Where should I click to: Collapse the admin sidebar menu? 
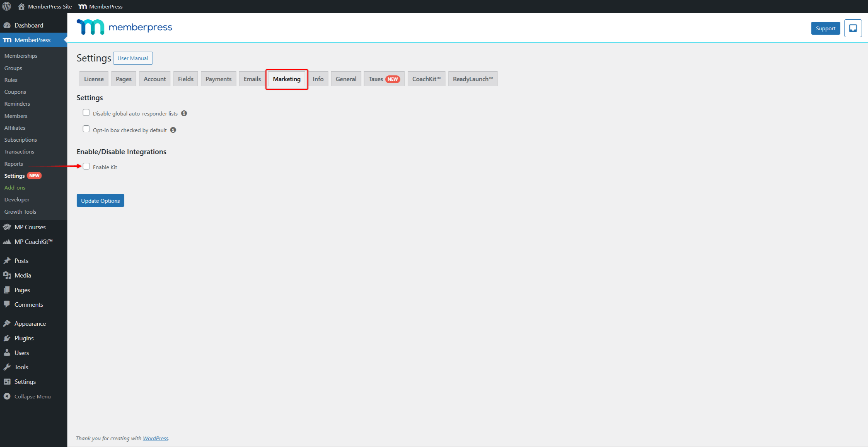(32, 397)
